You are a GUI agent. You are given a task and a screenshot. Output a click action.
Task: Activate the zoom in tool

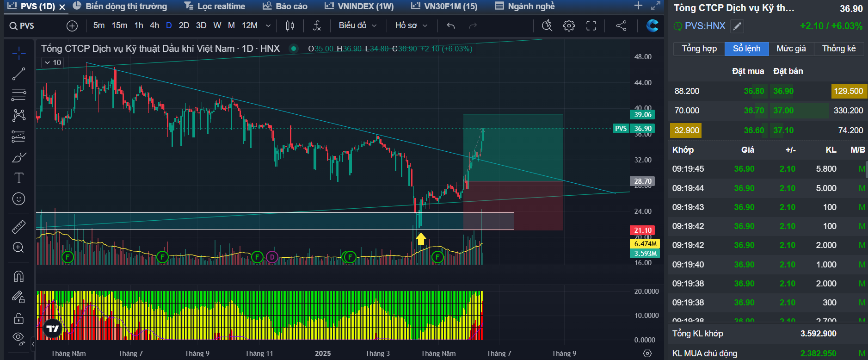click(18, 248)
